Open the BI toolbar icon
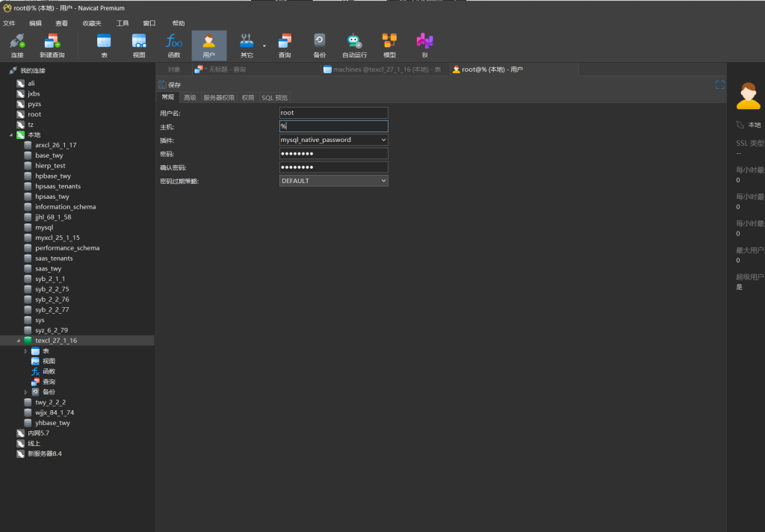The height and width of the screenshot is (532, 765). 424,46
